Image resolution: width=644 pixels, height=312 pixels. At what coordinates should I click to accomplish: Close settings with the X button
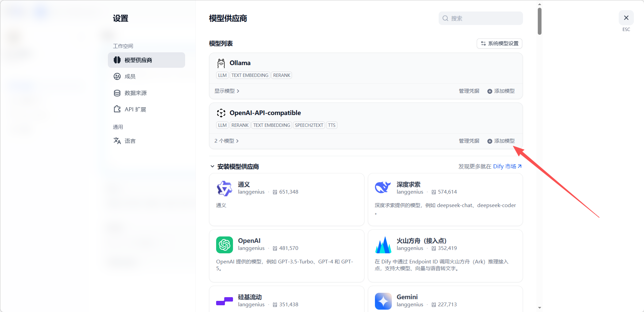click(x=626, y=18)
